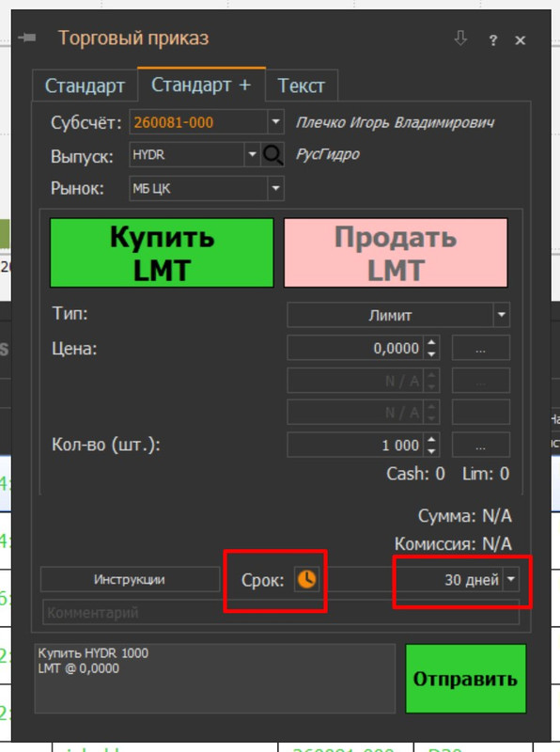
Task: Click the orange clock icon by Срок
Action: click(307, 579)
